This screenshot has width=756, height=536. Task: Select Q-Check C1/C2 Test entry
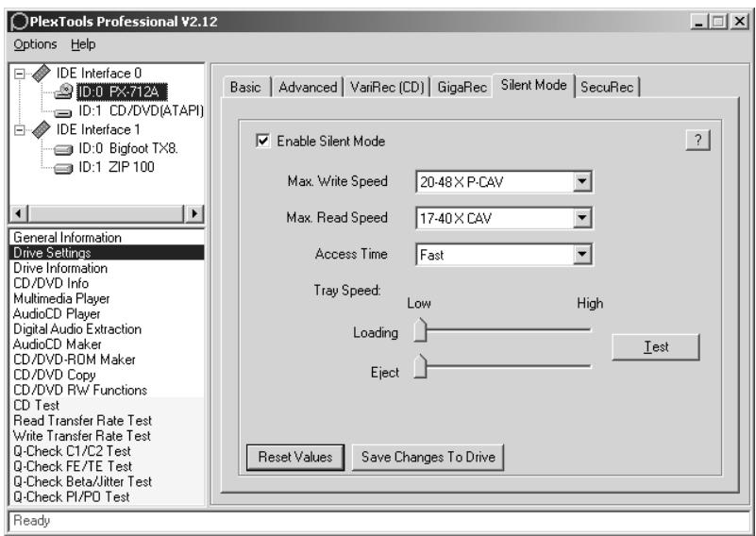point(107,451)
